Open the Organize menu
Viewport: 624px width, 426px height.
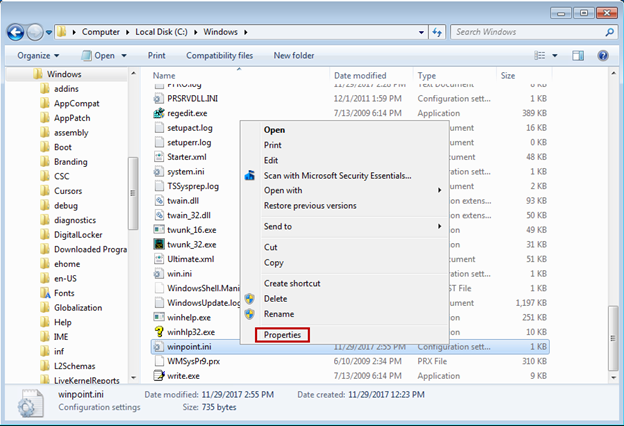[x=38, y=56]
